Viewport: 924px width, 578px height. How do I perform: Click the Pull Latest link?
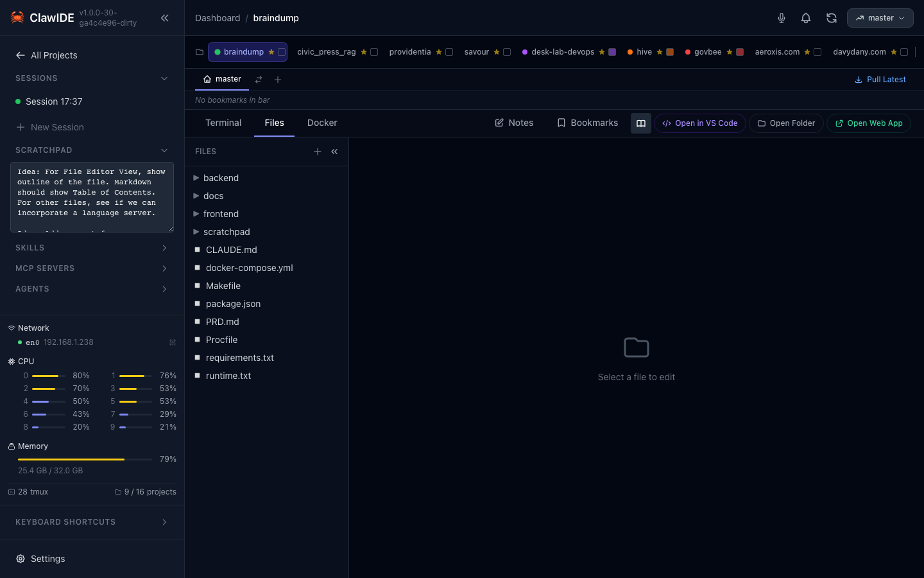(880, 79)
